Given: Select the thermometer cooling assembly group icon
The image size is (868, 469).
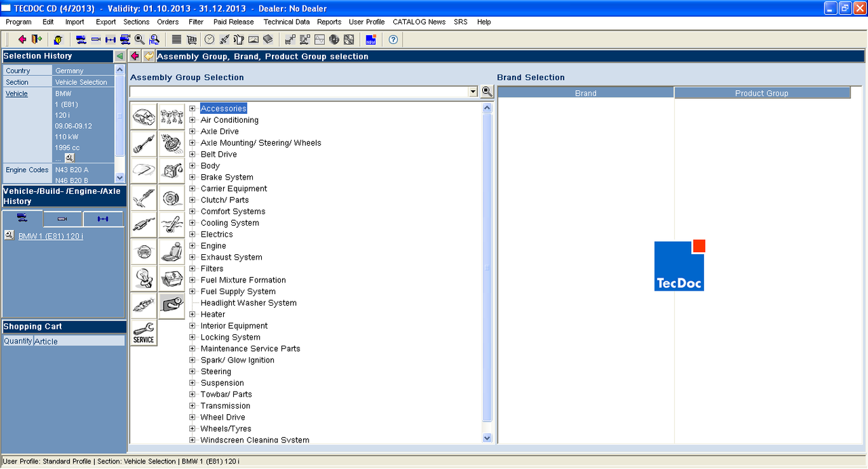Looking at the screenshot, I should point(172,224).
